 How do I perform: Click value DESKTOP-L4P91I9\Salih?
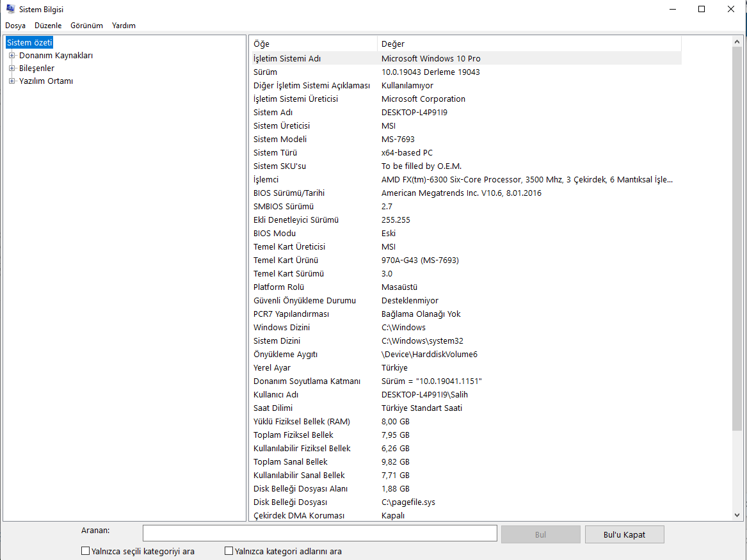[425, 395]
